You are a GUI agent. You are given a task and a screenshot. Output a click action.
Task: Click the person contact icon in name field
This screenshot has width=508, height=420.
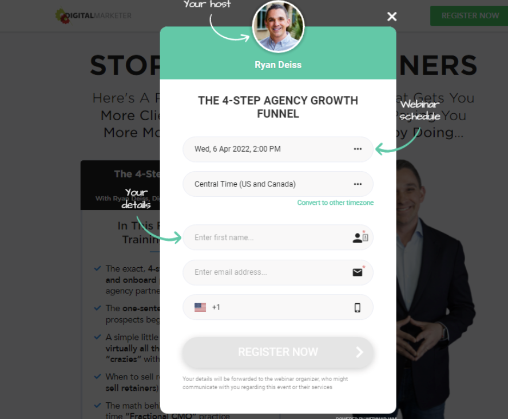point(360,237)
